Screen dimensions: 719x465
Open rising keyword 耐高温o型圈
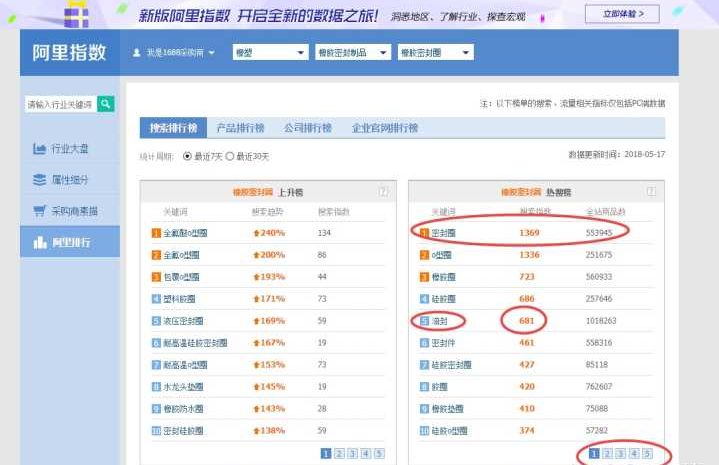click(x=185, y=365)
